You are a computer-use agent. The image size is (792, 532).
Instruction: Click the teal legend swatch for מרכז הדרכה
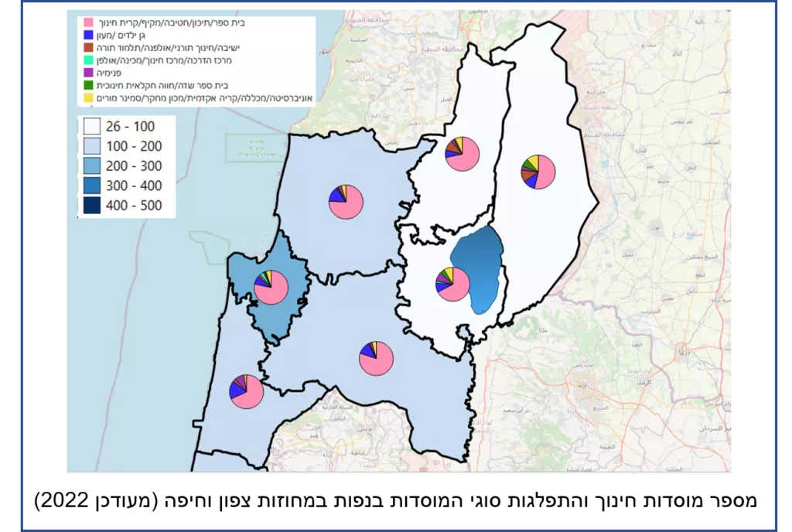click(x=88, y=60)
